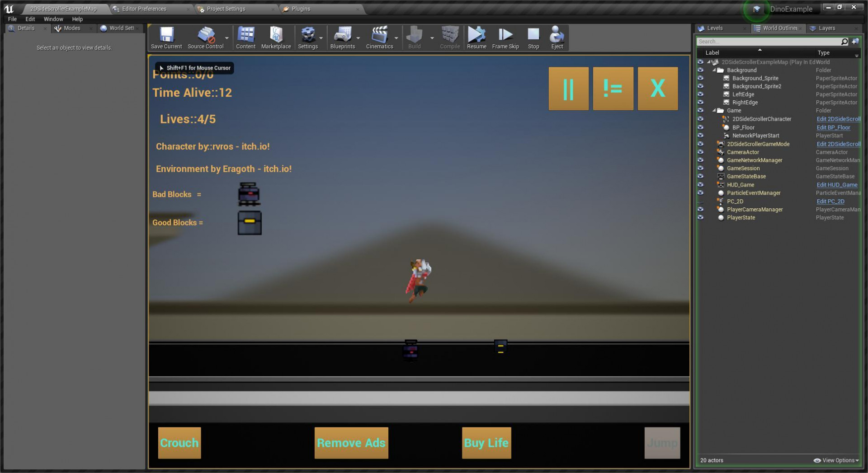Switch to the Project Settings tab

coord(226,9)
